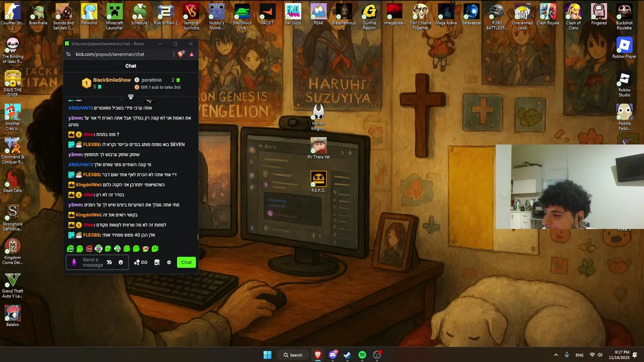Click the taskbar Search box
Screen dimensions: 644x362
293,355
